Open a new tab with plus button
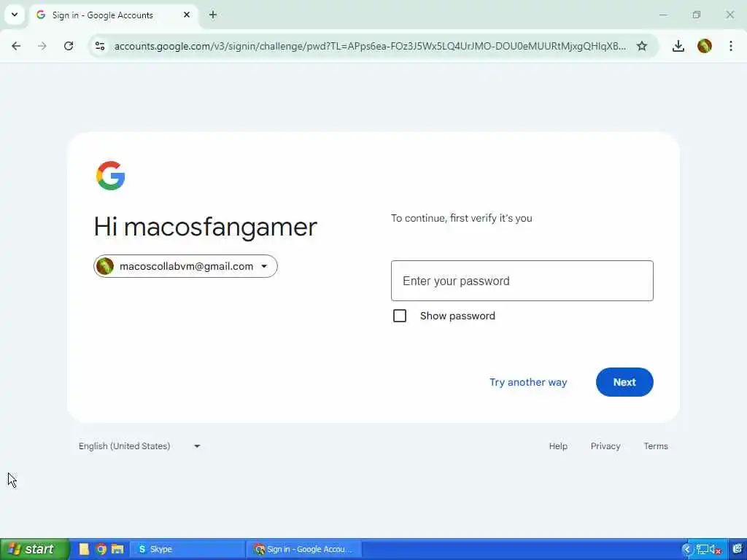This screenshot has width=747, height=560. (213, 15)
